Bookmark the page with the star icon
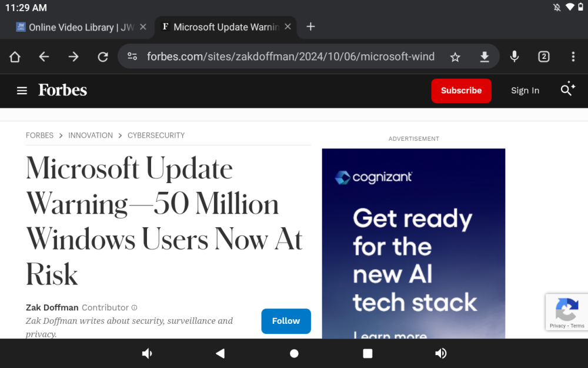 [x=455, y=57]
